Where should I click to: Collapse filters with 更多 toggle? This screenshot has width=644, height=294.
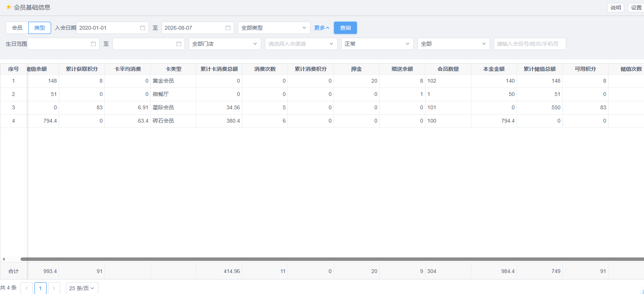(x=322, y=28)
